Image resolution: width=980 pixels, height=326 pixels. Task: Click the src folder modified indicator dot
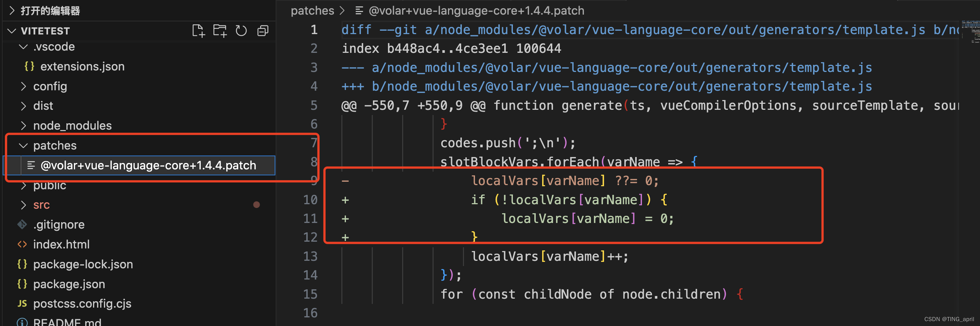click(x=256, y=205)
